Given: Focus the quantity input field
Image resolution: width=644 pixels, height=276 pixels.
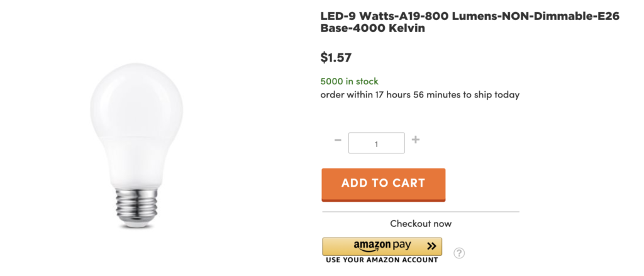Looking at the screenshot, I should 377,143.
